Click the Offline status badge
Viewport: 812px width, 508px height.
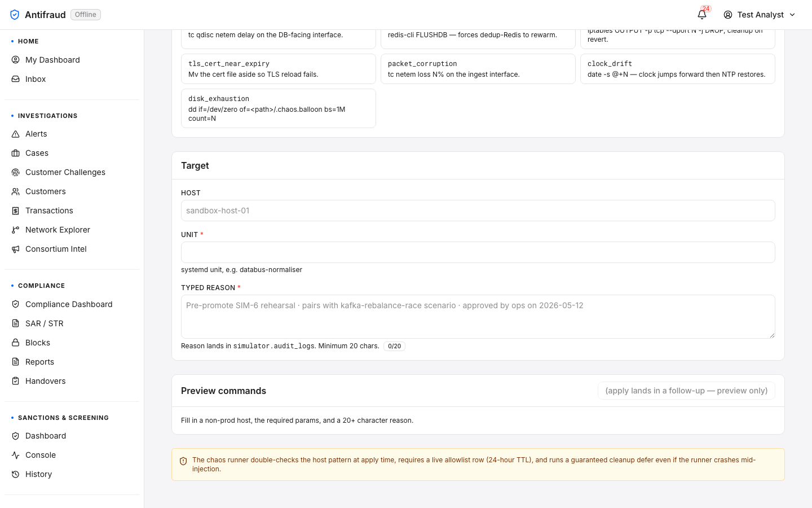[x=86, y=15]
